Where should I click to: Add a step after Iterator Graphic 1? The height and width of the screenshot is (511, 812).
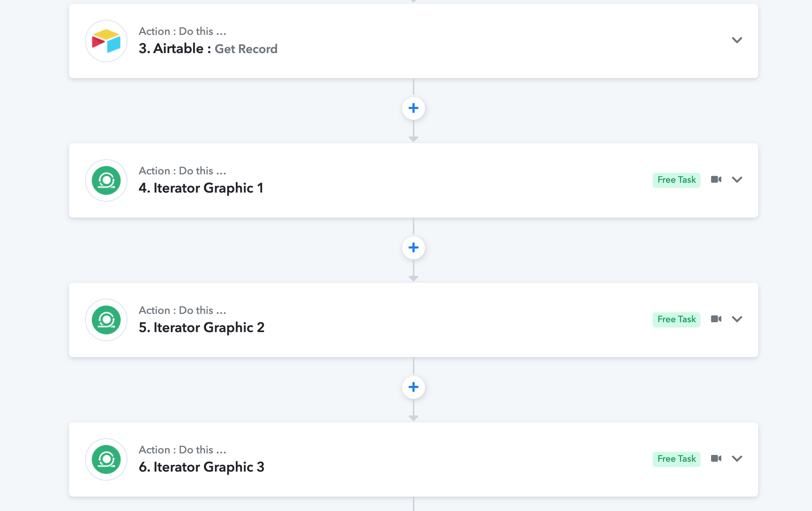[414, 248]
